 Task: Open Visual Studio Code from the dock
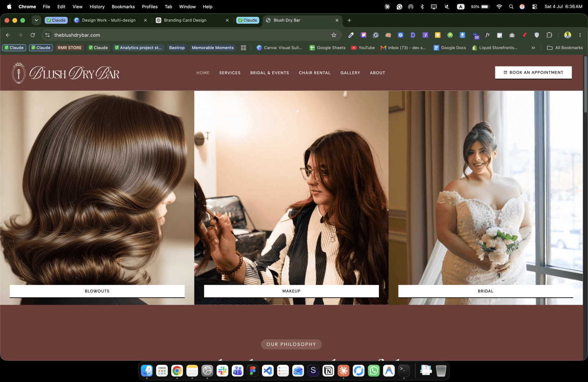click(x=268, y=371)
